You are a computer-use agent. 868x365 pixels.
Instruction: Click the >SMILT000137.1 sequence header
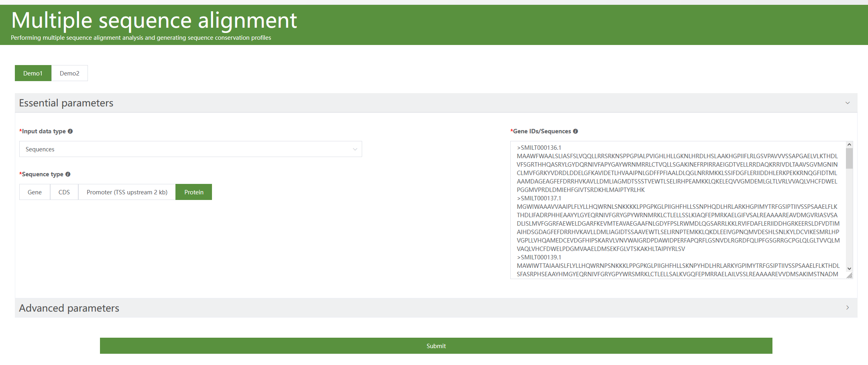539,198
